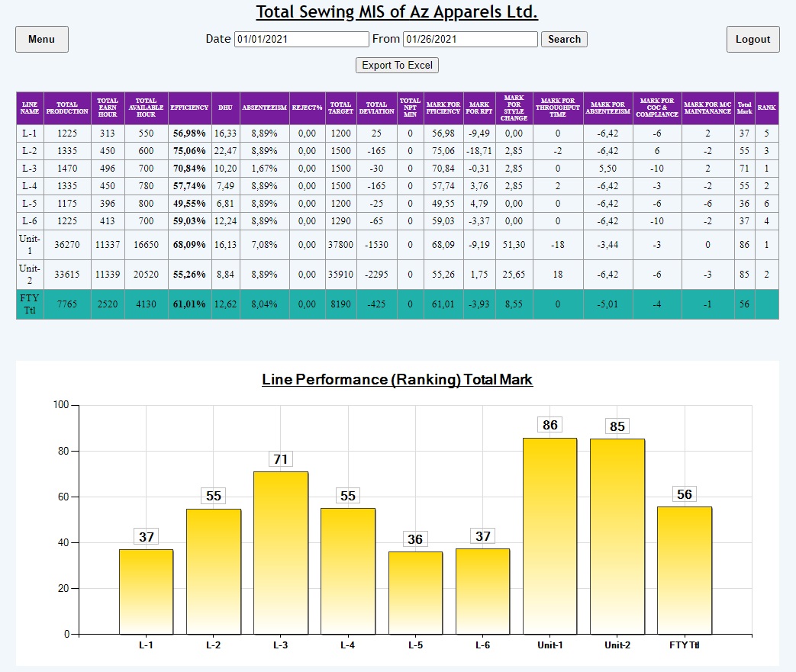Click style change mark 51,30 for Unit-1

(514, 245)
